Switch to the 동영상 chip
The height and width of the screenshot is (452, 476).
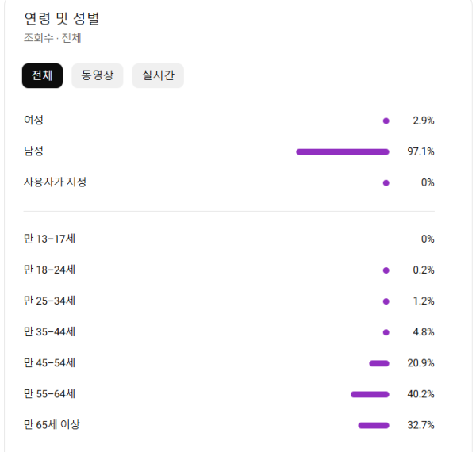click(98, 76)
